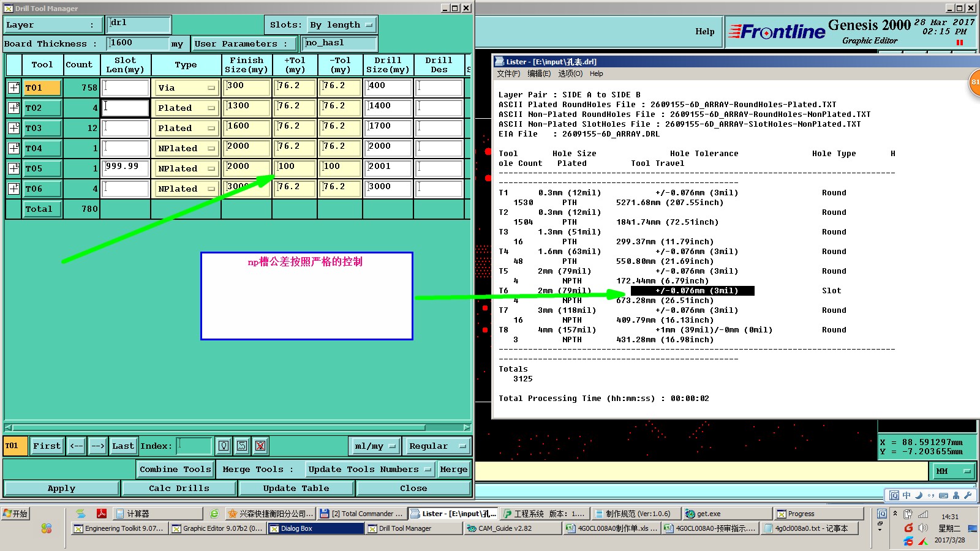Expand the T01 tool row plus icon
Screen dimensions: 980x551
(x=13, y=88)
